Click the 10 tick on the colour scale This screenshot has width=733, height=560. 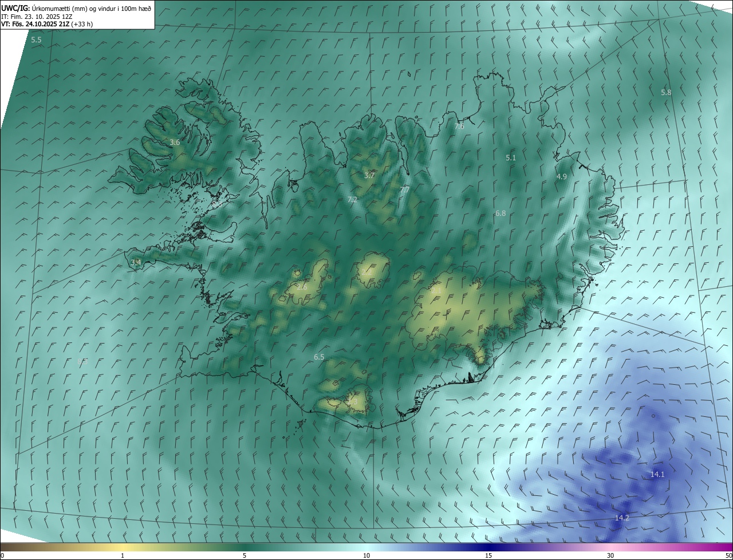click(x=366, y=555)
